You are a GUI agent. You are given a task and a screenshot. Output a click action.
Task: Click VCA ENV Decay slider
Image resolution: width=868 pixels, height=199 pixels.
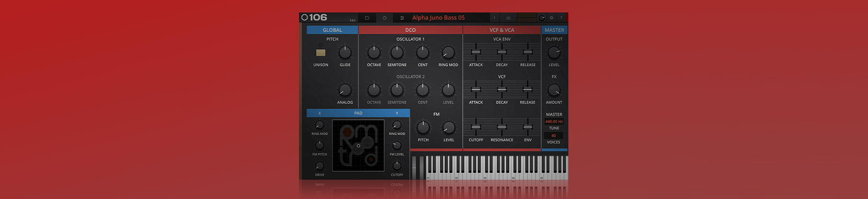[502, 52]
